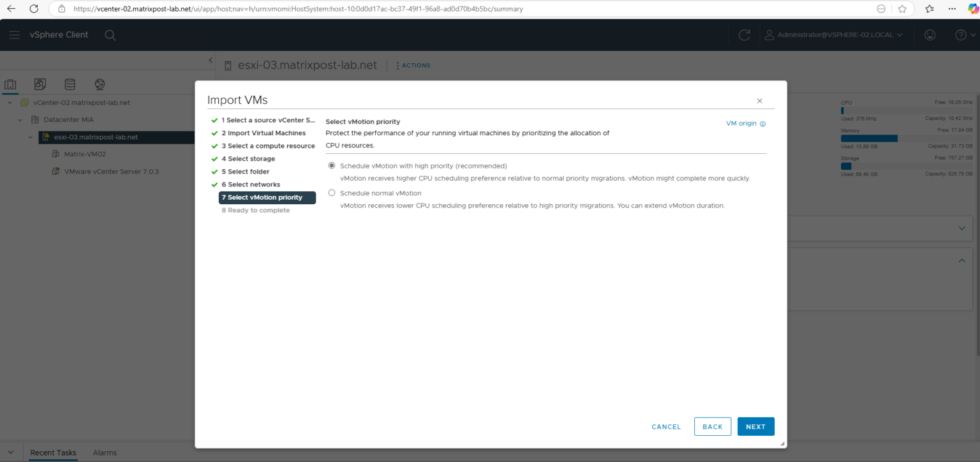Open the hamburger navigation menu
This screenshot has height=462, width=980.
coord(14,34)
